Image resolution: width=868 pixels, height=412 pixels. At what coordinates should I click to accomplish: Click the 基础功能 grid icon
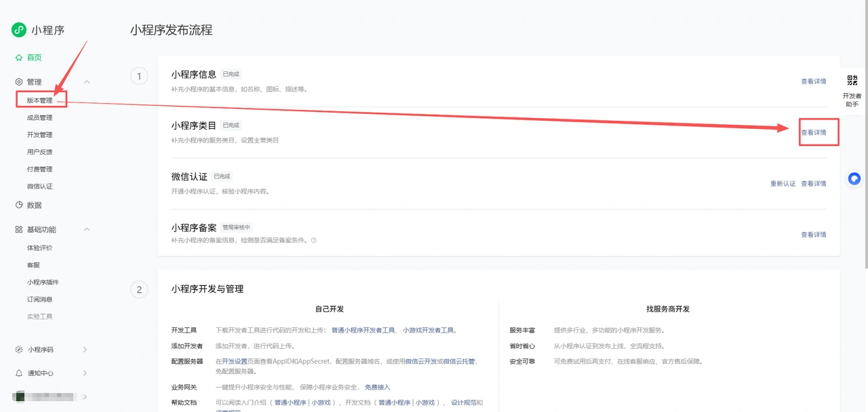(x=19, y=229)
